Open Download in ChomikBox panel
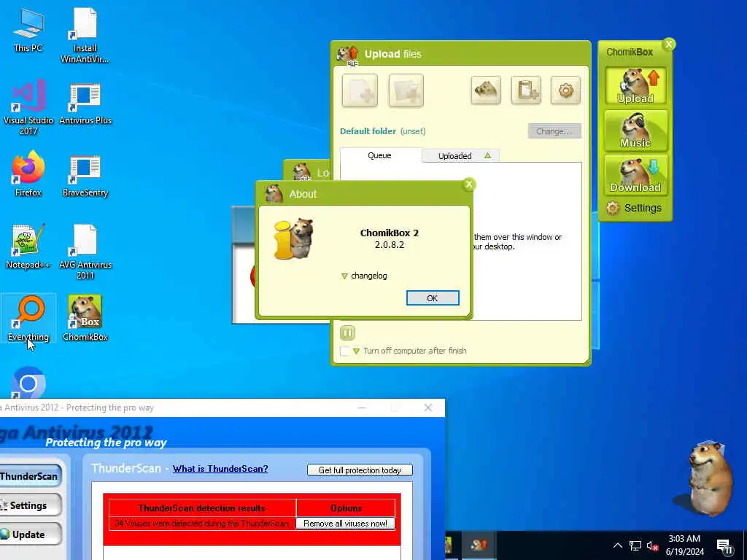 (x=635, y=175)
